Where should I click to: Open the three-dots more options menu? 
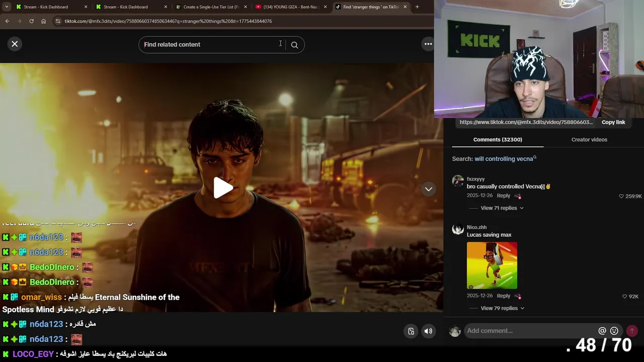(428, 44)
